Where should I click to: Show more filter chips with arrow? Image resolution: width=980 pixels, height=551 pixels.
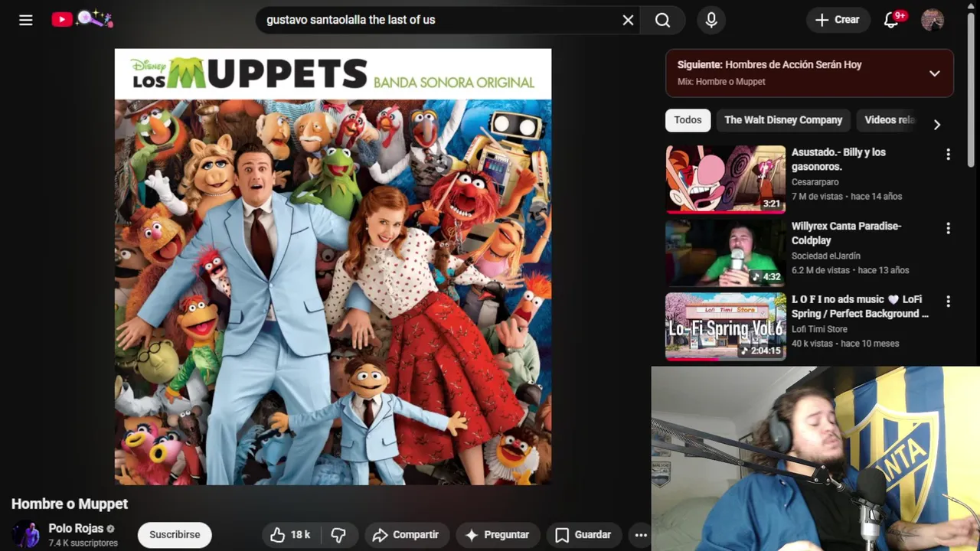[x=936, y=124]
